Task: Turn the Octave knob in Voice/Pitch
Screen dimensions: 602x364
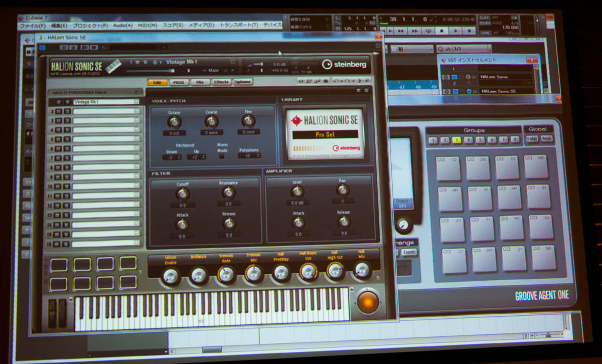Action: 174,122
